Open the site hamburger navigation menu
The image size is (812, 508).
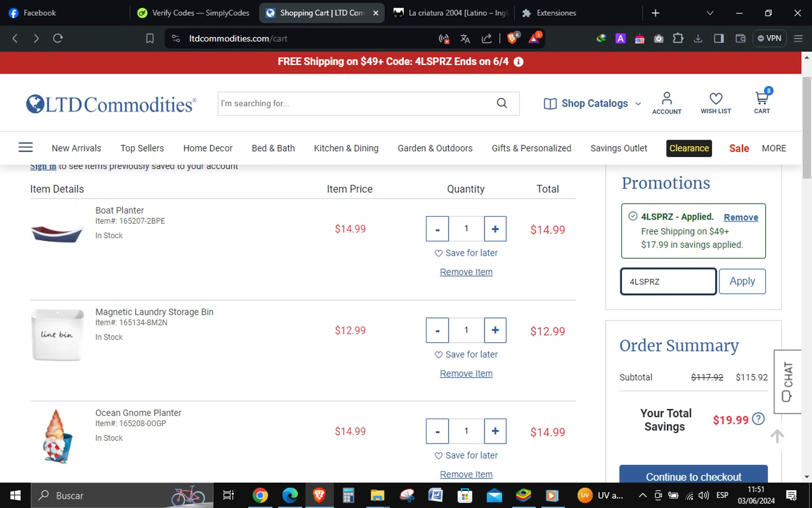(x=25, y=147)
